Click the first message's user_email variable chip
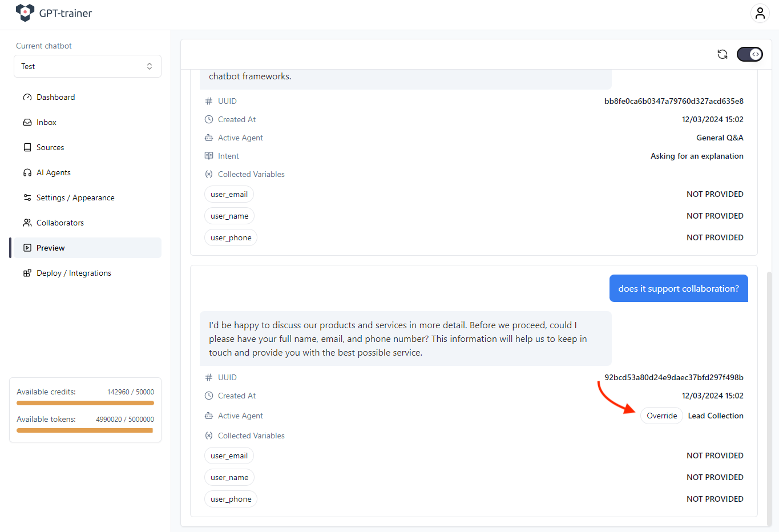The height and width of the screenshot is (532, 779). pyautogui.click(x=229, y=194)
